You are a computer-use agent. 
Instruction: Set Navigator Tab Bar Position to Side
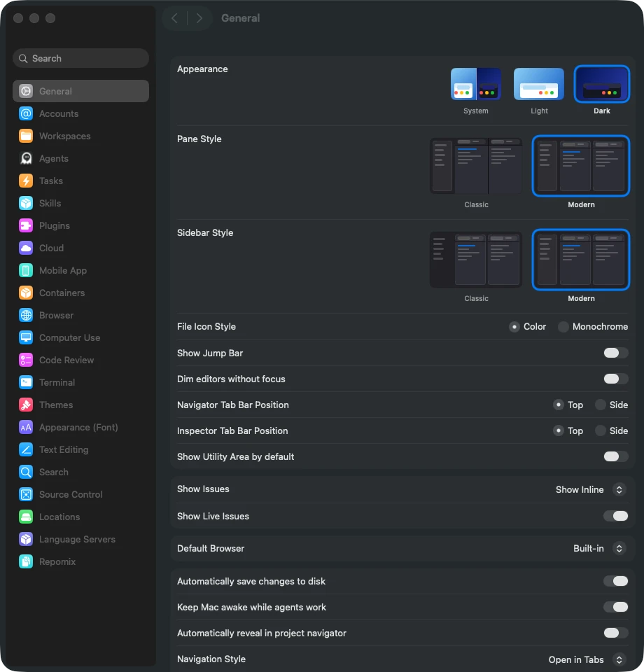[x=601, y=405]
